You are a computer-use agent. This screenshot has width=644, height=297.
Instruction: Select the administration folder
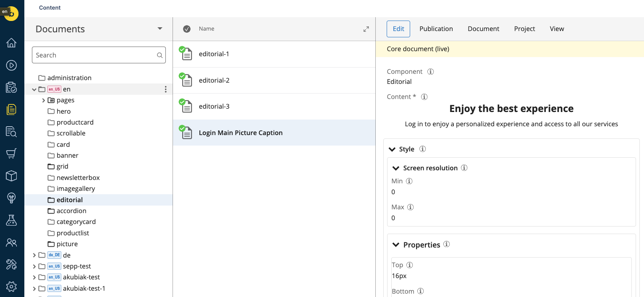[x=69, y=78]
